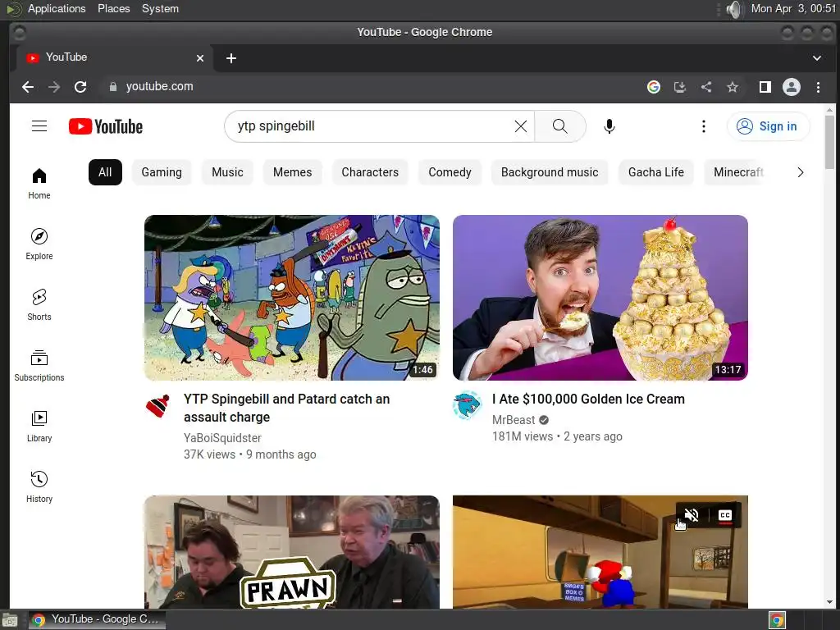Open Shorts in the sidebar
The width and height of the screenshot is (840, 630).
(x=39, y=305)
